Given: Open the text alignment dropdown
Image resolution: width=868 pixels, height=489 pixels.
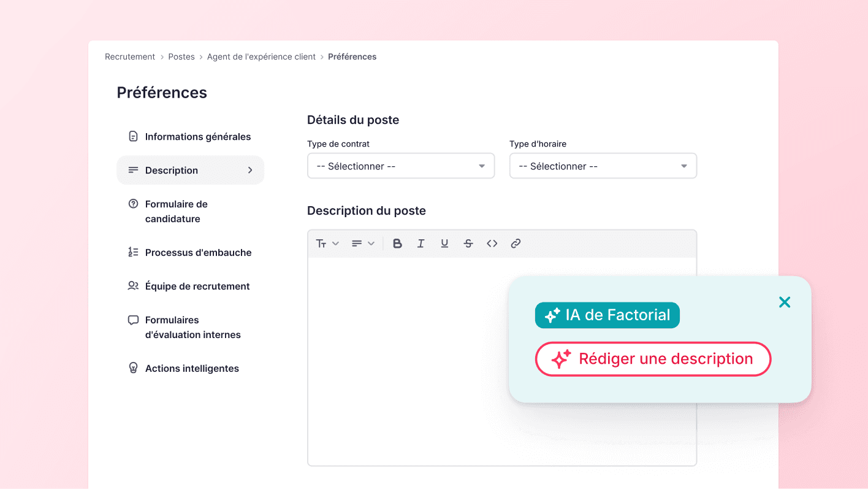Looking at the screenshot, I should [363, 243].
